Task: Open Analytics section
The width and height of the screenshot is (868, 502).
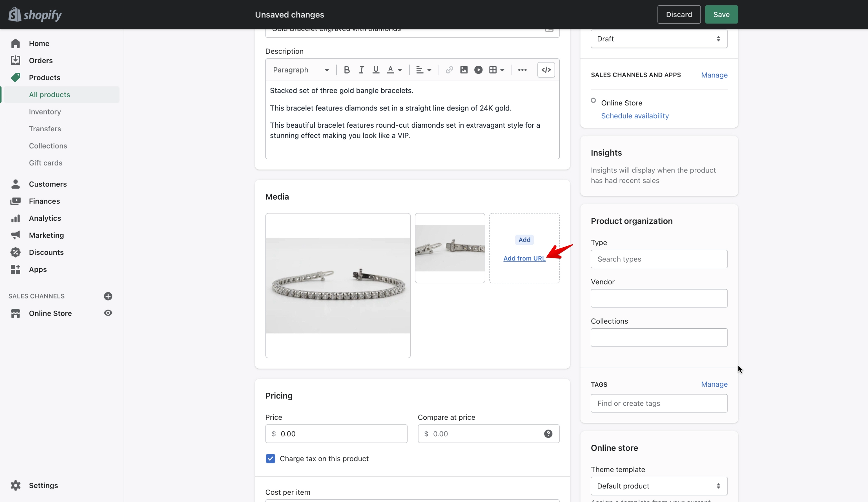Action: (x=45, y=218)
